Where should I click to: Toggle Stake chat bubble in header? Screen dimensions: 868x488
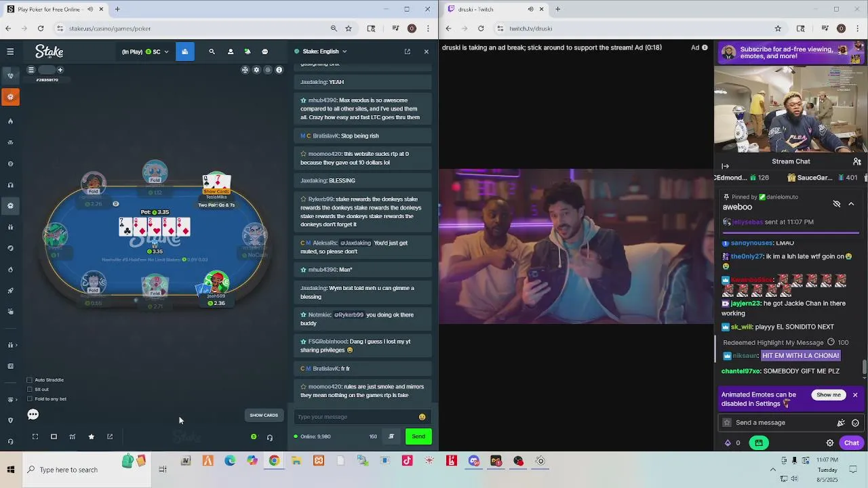point(265,52)
